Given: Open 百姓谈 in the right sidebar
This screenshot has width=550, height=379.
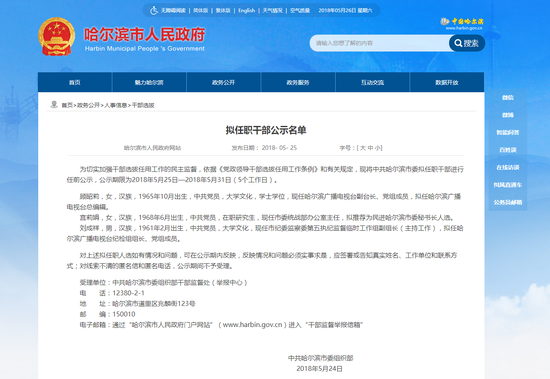Looking at the screenshot, I should coord(508,150).
